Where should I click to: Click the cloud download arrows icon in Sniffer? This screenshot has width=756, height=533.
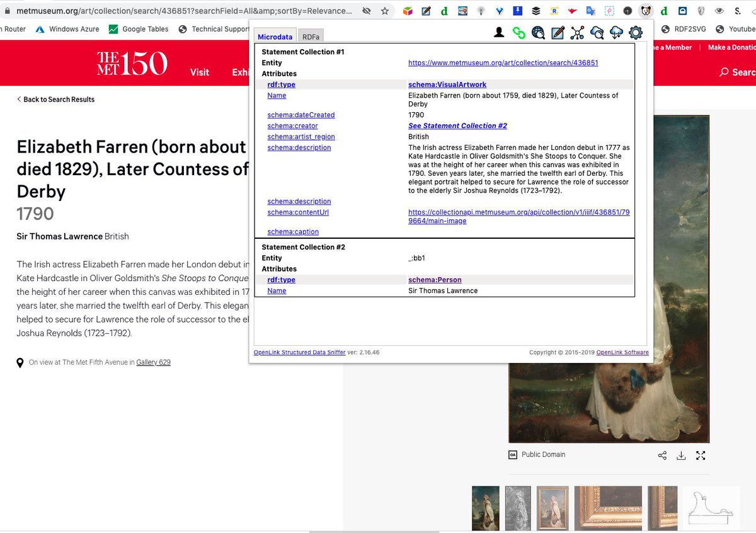616,33
